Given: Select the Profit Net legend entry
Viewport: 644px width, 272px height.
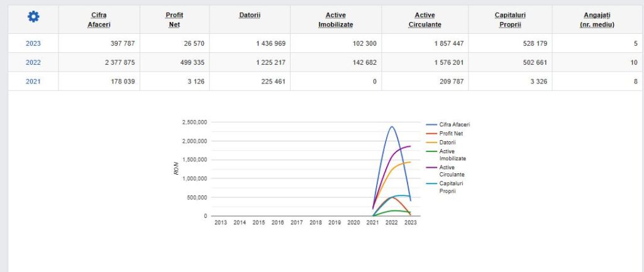Looking at the screenshot, I should (x=445, y=133).
